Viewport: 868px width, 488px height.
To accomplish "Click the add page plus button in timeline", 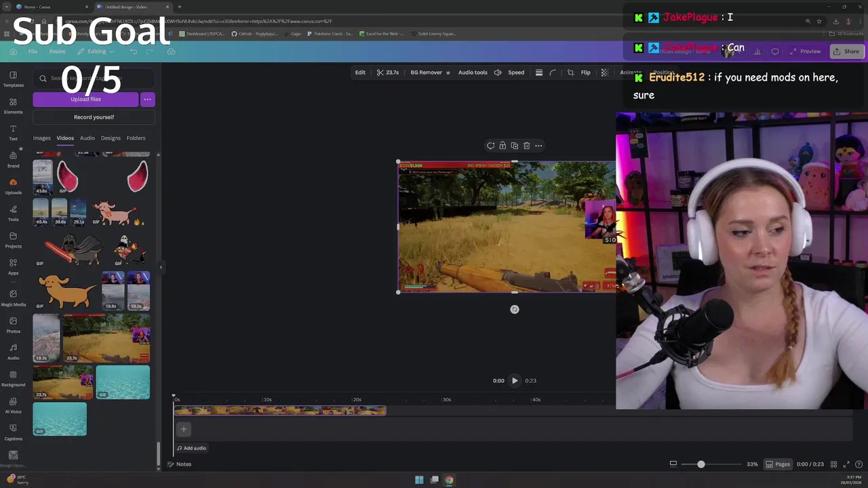I will click(183, 429).
